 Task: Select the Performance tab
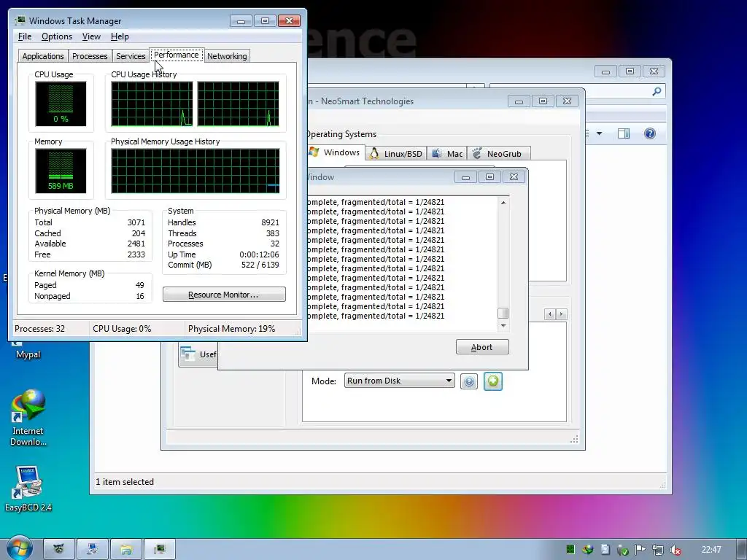[177, 55]
